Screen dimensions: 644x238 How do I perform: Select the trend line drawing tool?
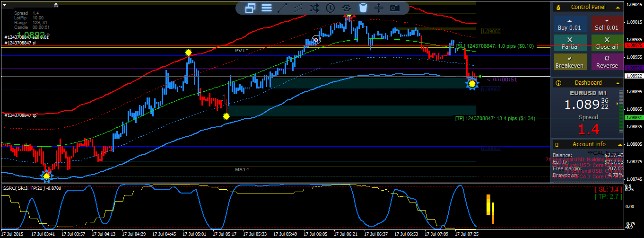282,8
